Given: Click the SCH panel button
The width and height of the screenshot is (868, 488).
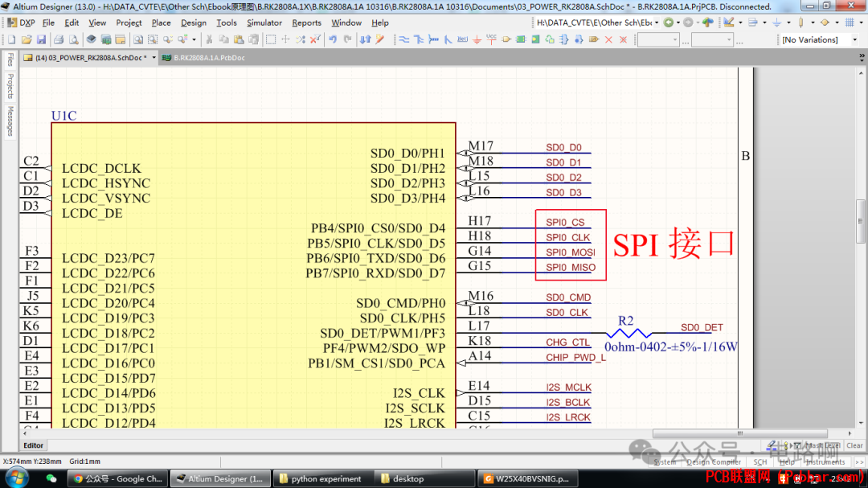Looking at the screenshot, I should coord(760,462).
